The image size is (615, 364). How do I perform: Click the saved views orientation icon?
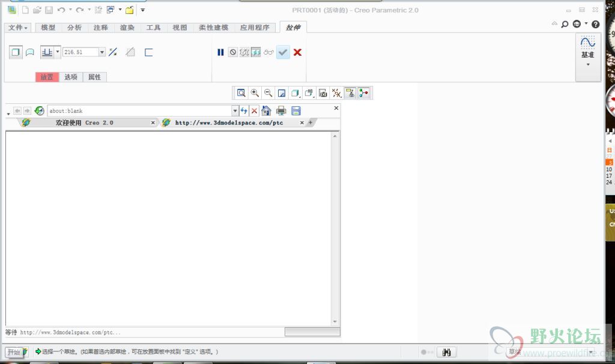(309, 93)
